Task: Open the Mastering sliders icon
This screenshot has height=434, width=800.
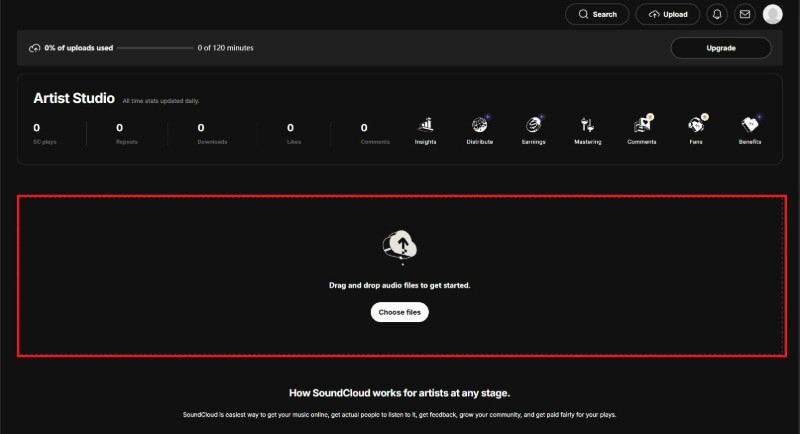Action: coord(588,126)
